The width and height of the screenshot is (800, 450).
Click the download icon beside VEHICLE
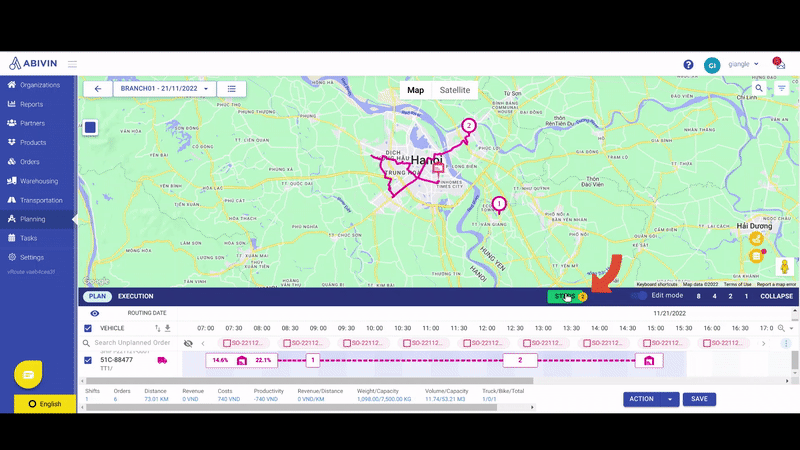pos(167,328)
